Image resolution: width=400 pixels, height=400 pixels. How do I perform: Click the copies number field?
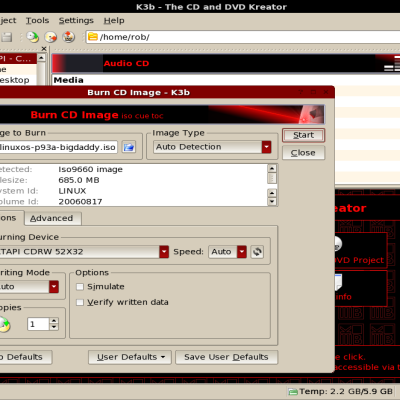[x=38, y=324]
